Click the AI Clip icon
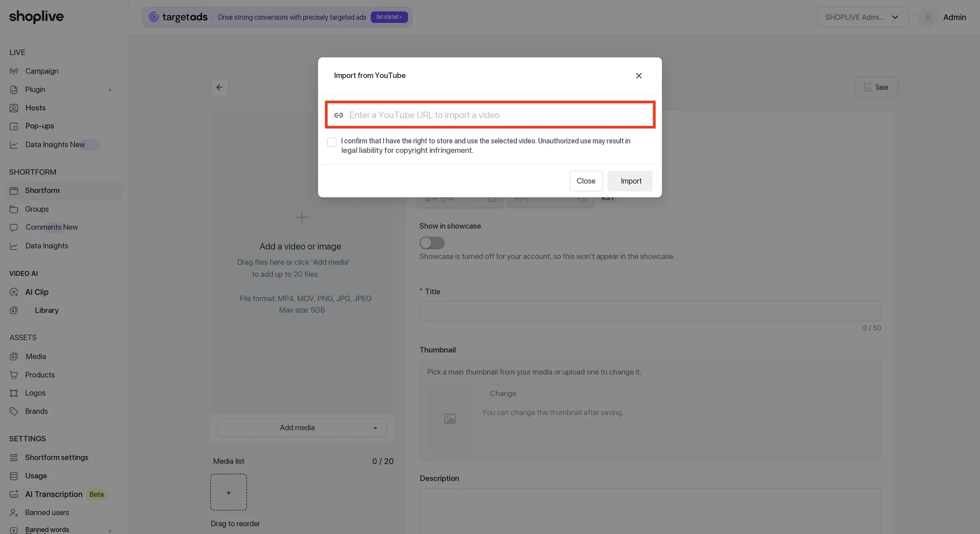Viewport: 980px width, 534px height. click(14, 292)
